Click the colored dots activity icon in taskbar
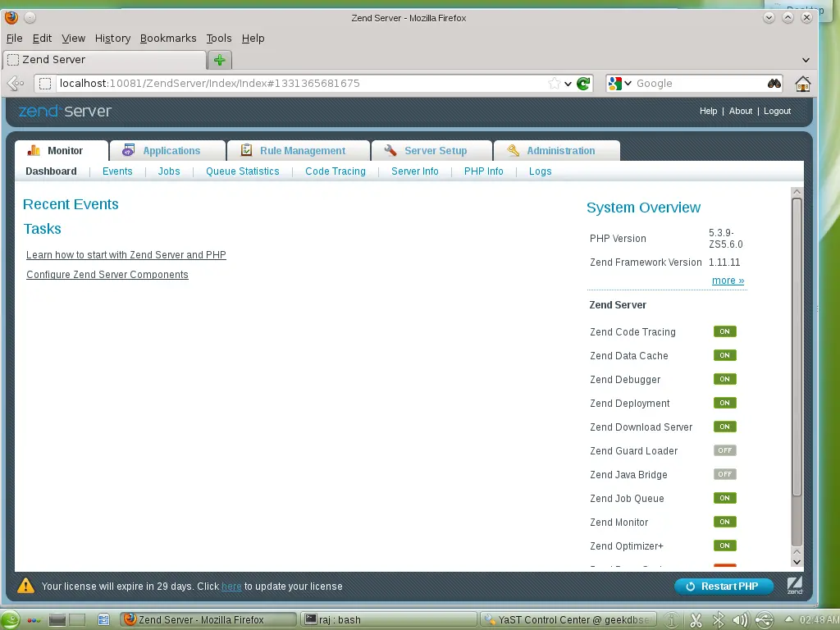Image resolution: width=840 pixels, height=630 pixels. coord(34,620)
